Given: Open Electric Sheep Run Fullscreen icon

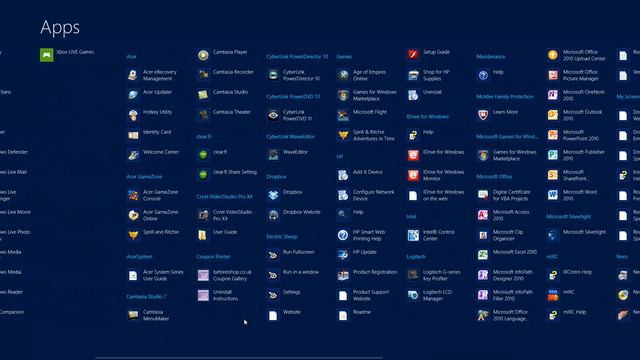Looking at the screenshot, I should coord(273,255).
